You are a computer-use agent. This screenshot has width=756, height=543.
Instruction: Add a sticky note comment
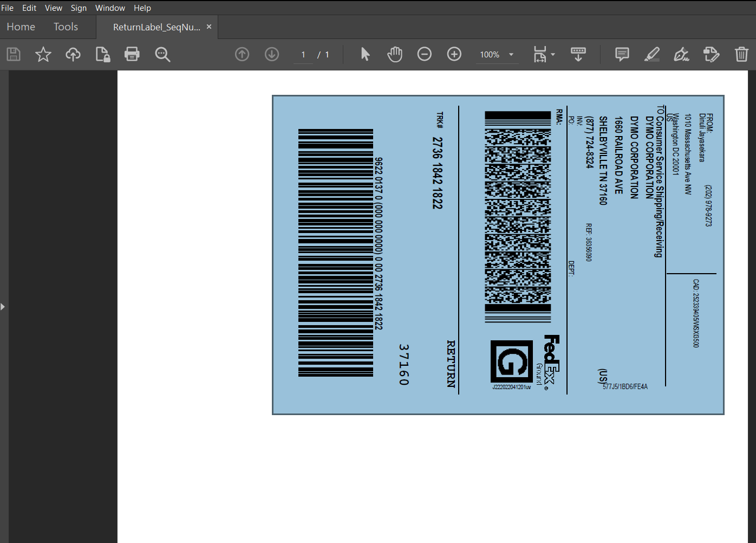tap(622, 54)
